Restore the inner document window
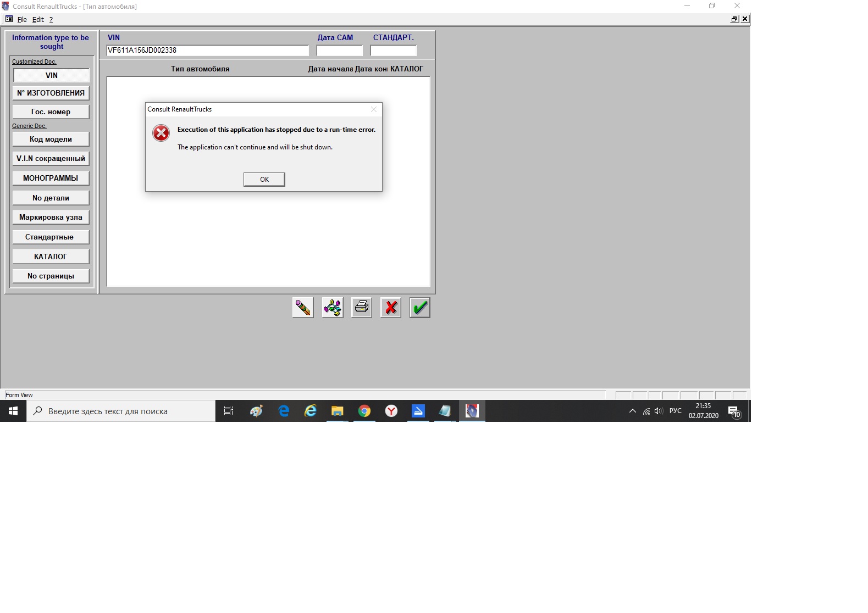 click(734, 19)
